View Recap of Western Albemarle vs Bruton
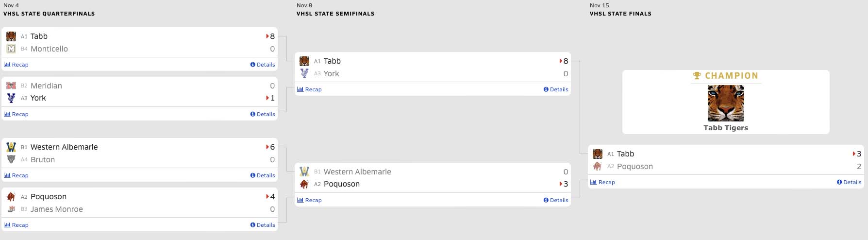This screenshot has height=240, width=868. click(17, 175)
